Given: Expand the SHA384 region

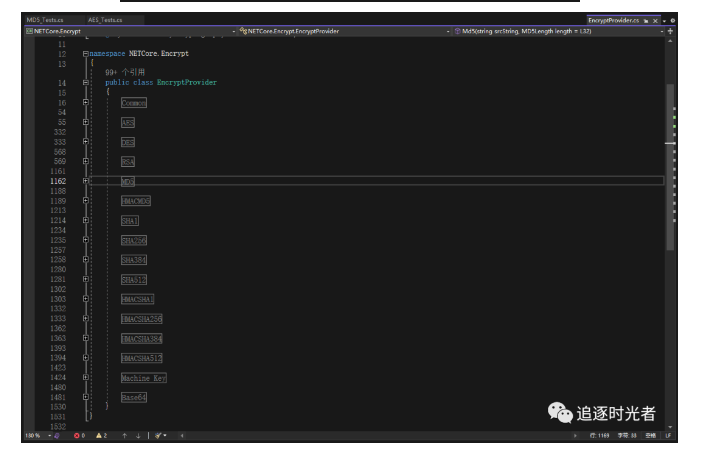Looking at the screenshot, I should click(x=86, y=259).
